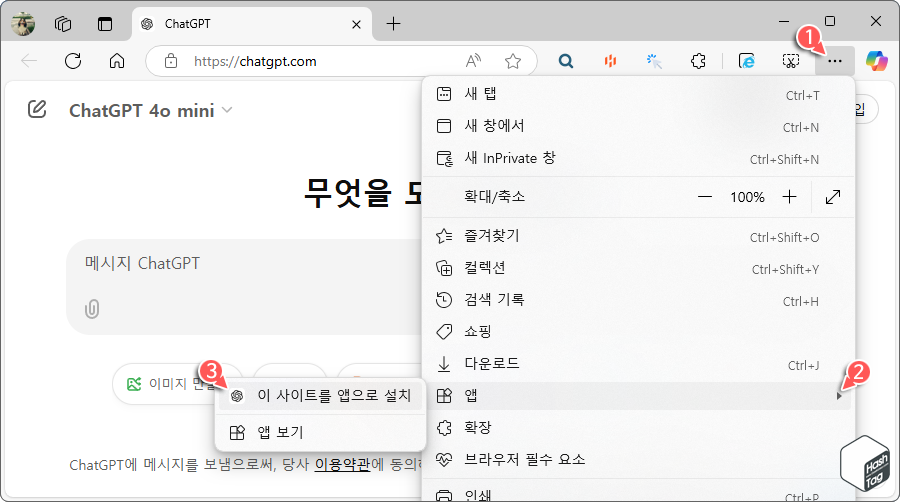Open the tab actions menu icon
The height and width of the screenshot is (502, 900).
[105, 24]
